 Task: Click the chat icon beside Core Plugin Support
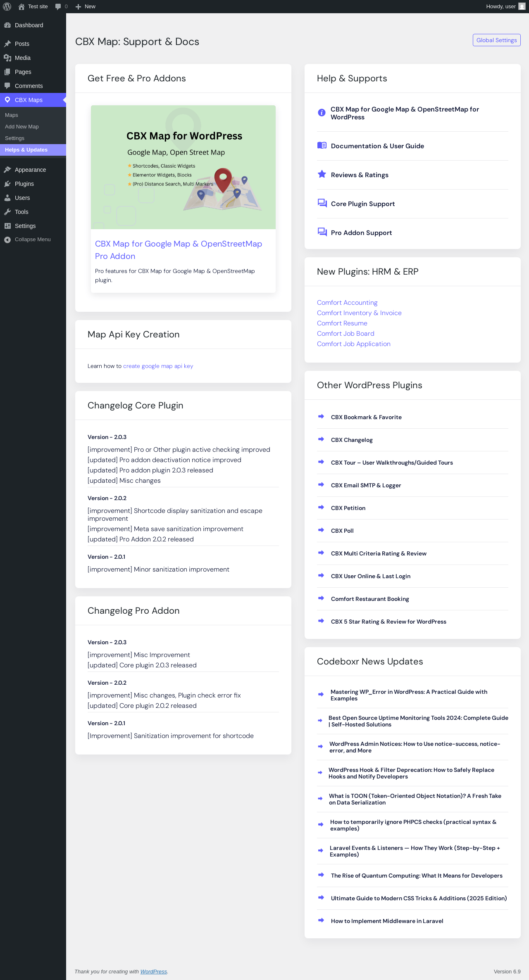point(322,203)
